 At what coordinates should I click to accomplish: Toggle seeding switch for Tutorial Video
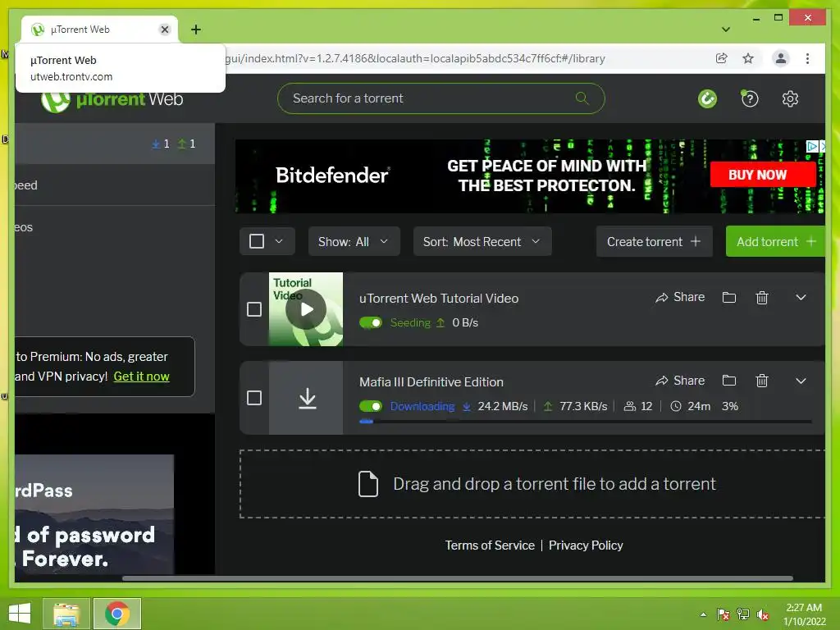(371, 322)
